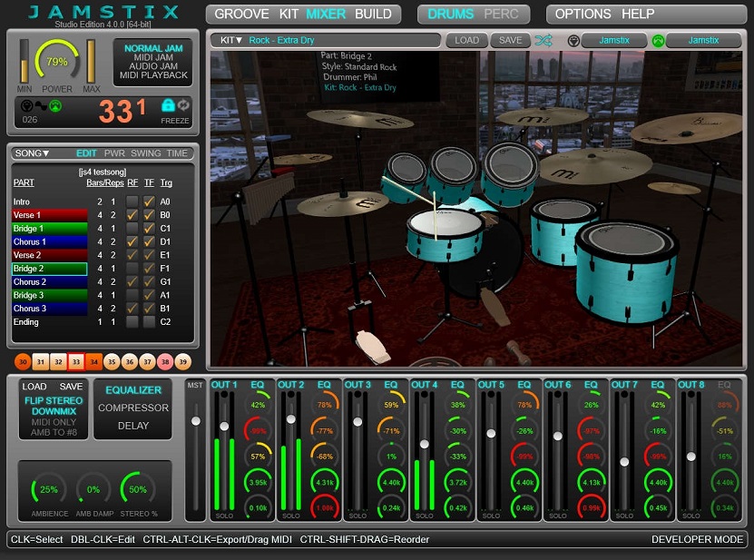Select the PWR song tab
754x560 pixels.
click(114, 153)
